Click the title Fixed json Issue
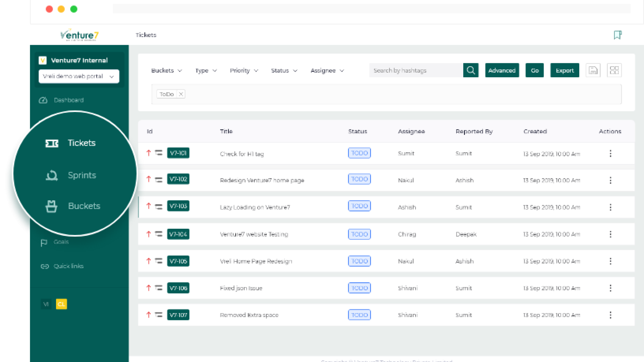This screenshot has width=644, height=362. [241, 288]
